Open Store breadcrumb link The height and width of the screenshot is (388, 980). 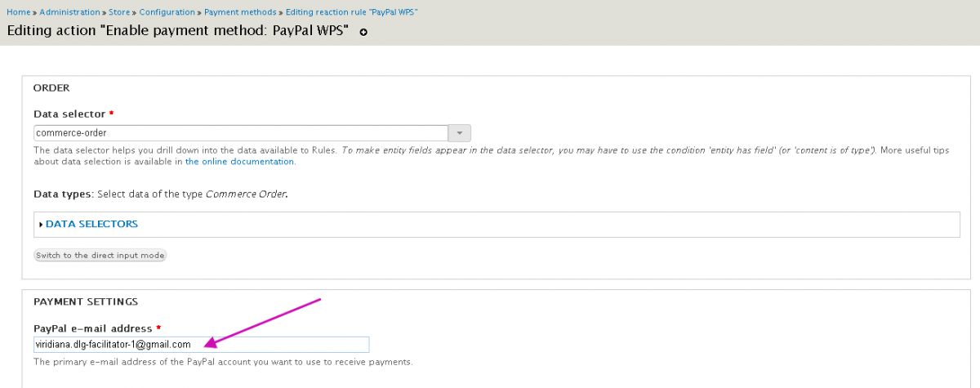coord(119,12)
